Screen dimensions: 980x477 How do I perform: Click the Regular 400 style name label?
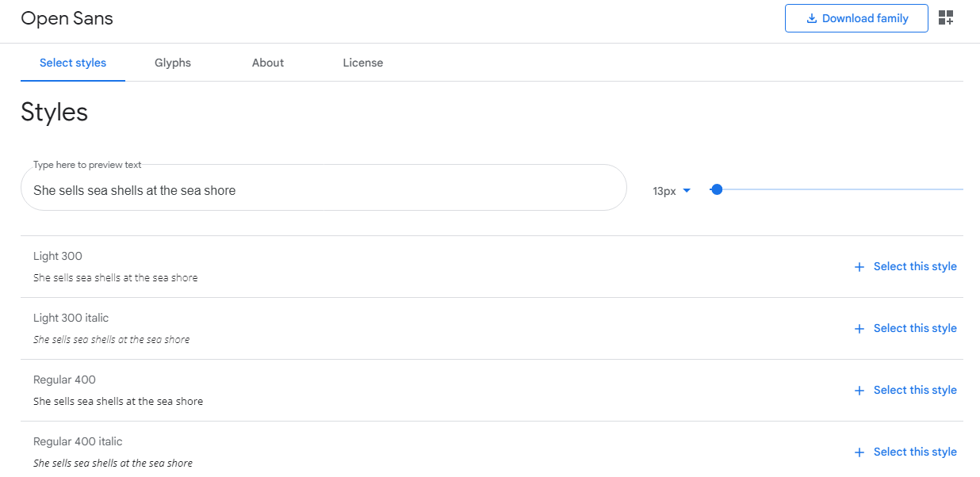click(x=64, y=380)
